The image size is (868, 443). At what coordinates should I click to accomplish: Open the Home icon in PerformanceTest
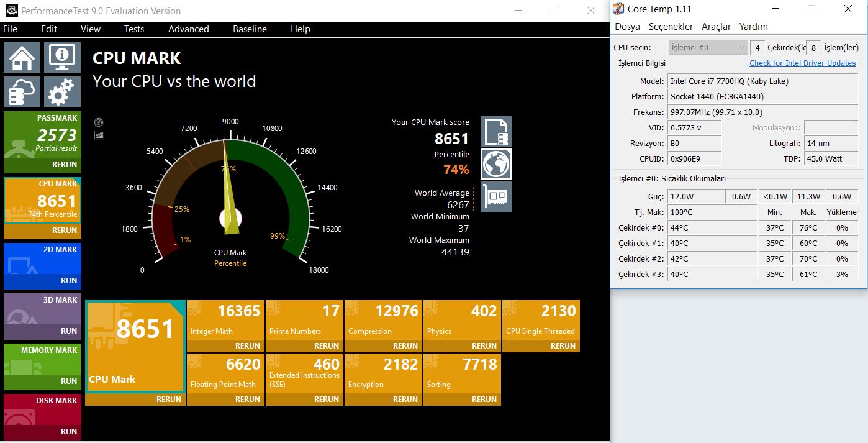coord(22,57)
